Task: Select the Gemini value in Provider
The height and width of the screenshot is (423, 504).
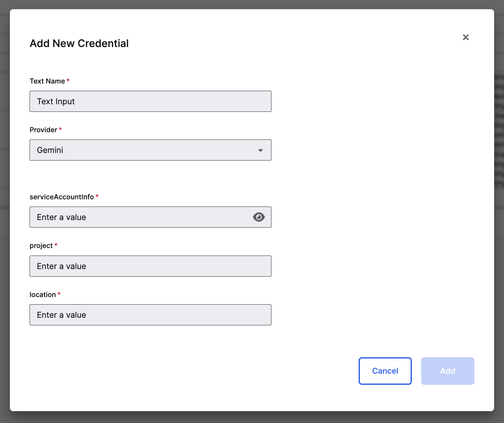Action: pos(50,150)
